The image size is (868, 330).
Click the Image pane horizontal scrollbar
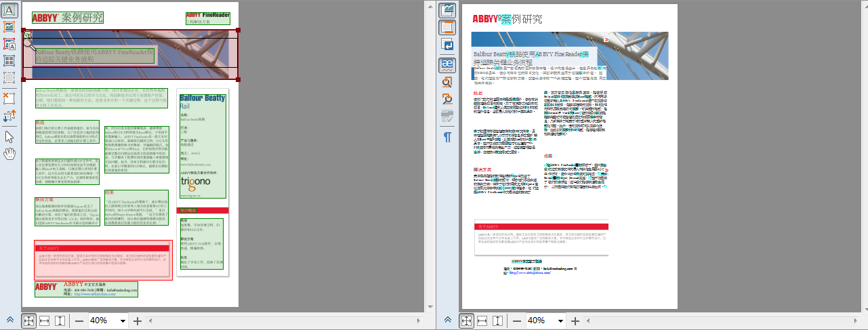[x=286, y=321]
